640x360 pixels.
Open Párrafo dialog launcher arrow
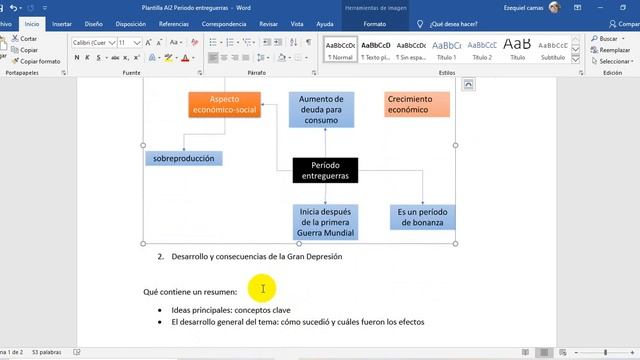click(314, 73)
